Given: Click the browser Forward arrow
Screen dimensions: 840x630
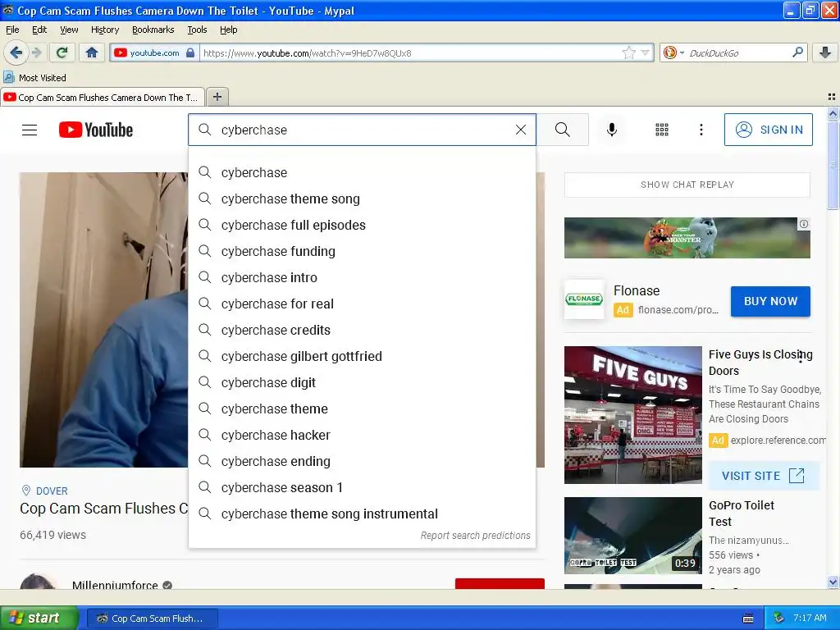Looking at the screenshot, I should [36, 52].
